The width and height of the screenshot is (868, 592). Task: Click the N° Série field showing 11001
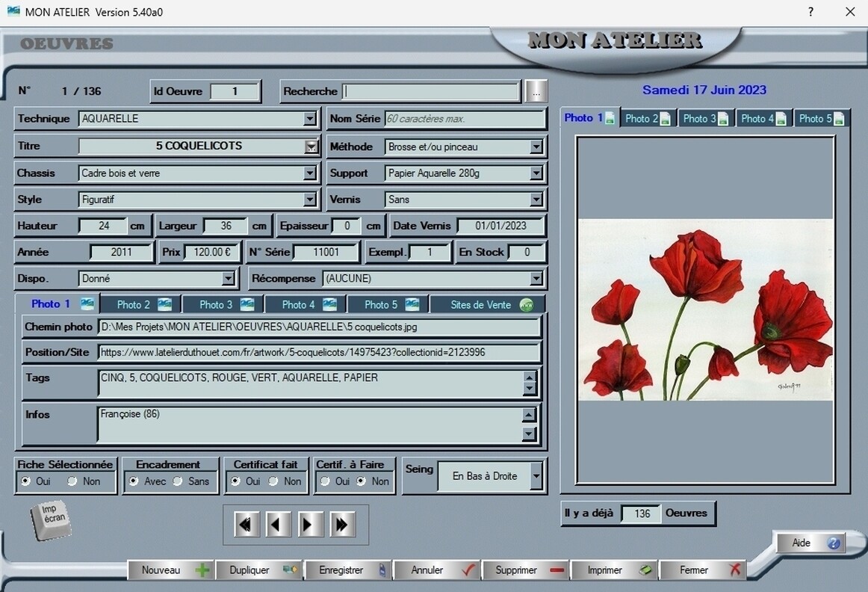coord(326,252)
